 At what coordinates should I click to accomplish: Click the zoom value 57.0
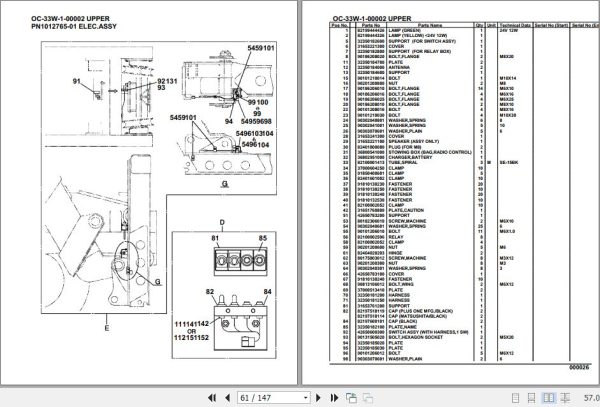(x=592, y=398)
